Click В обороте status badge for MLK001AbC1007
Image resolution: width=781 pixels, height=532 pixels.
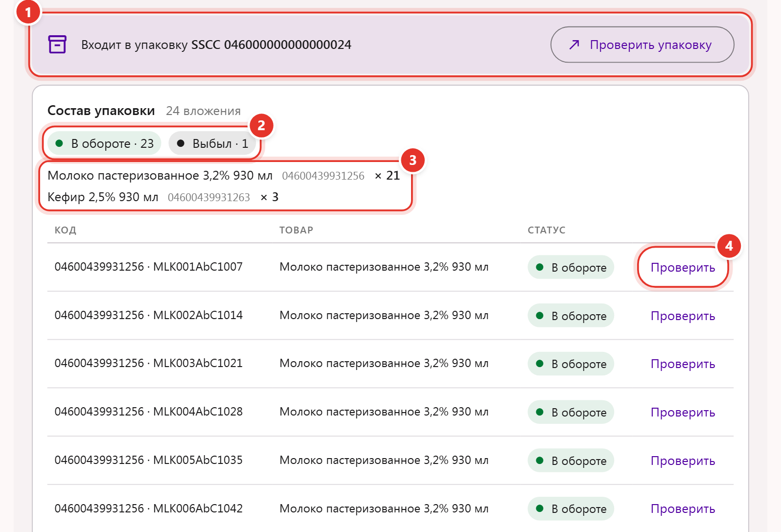coord(571,267)
